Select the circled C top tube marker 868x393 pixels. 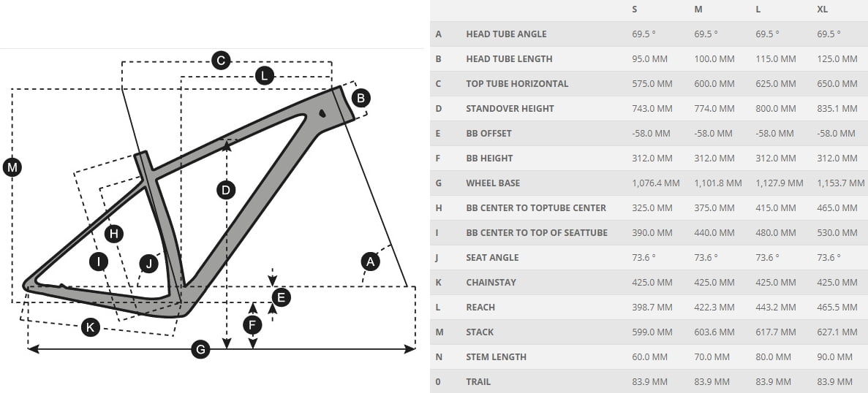(221, 60)
